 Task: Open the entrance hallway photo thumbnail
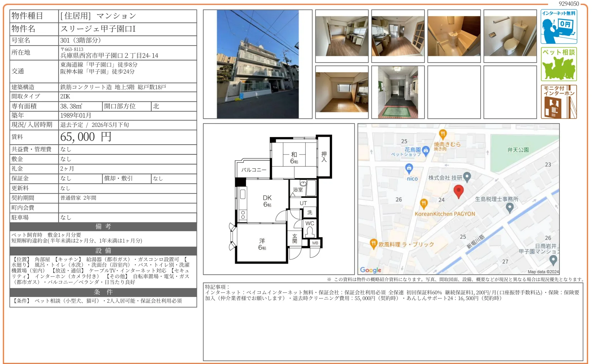398,92
